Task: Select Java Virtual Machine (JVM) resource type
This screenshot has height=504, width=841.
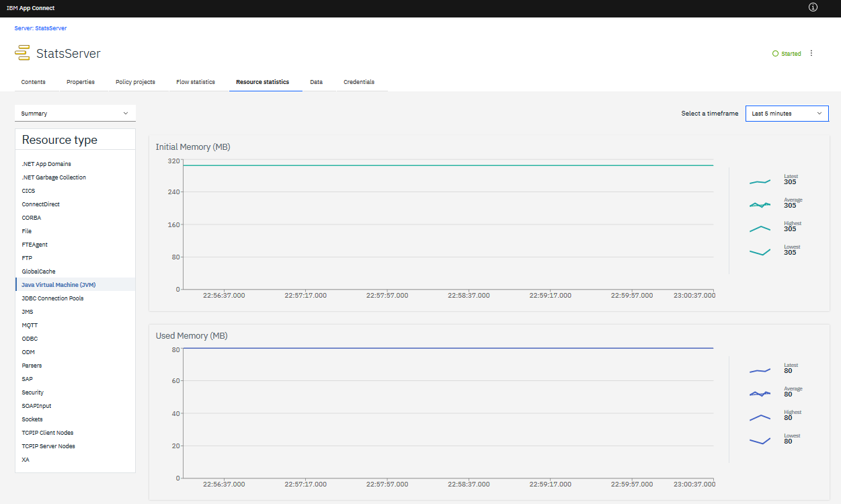Action: pos(75,285)
